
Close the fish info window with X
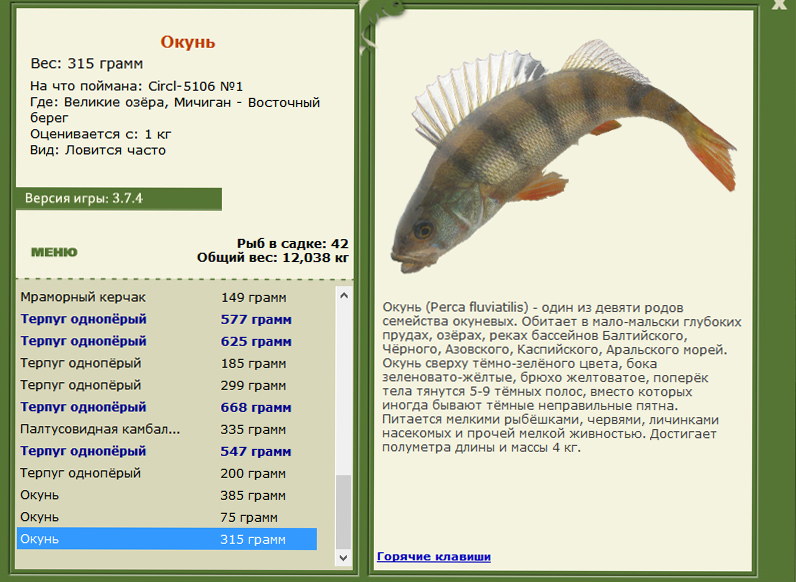pyautogui.click(x=779, y=4)
